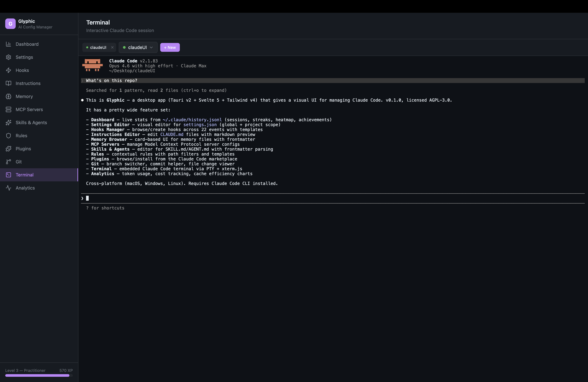Viewport: 588px width, 382px height.
Task: Click the MCP Servers server icon
Action: pyautogui.click(x=8, y=109)
